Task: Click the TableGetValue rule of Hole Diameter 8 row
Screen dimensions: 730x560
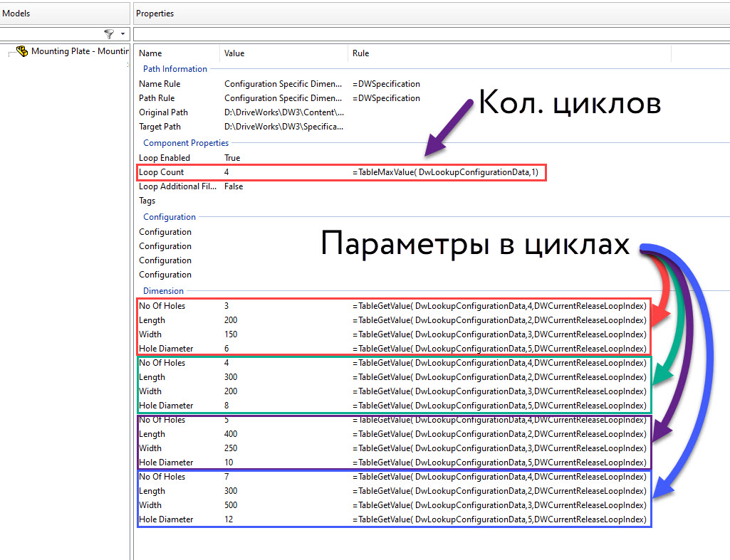Action: point(499,406)
